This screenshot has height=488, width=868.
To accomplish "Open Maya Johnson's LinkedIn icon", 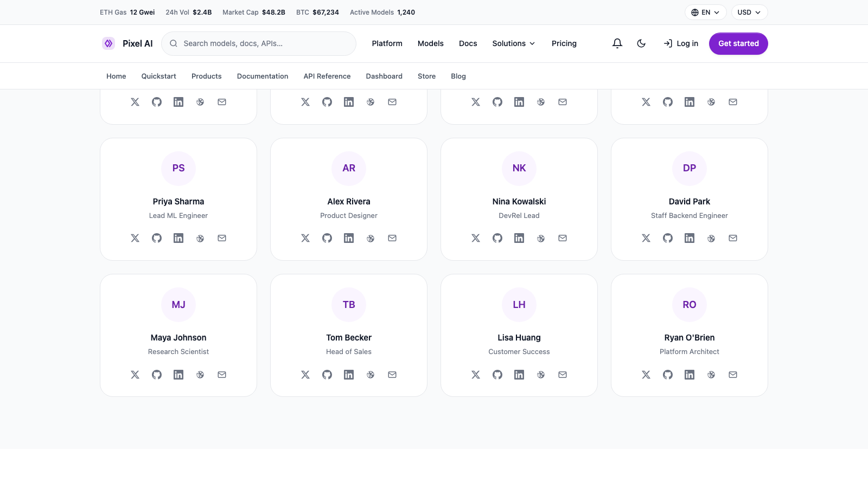I will pos(178,375).
